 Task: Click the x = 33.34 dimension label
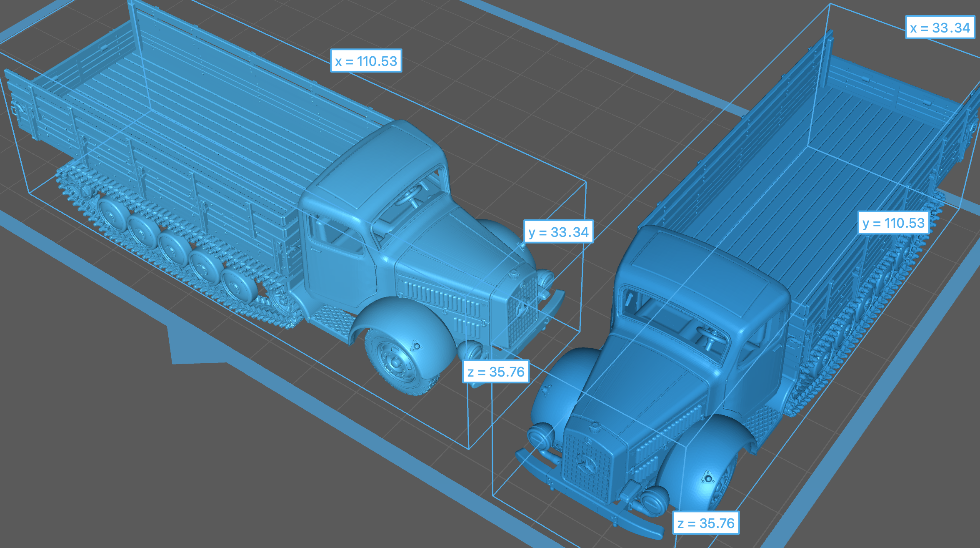940,28
